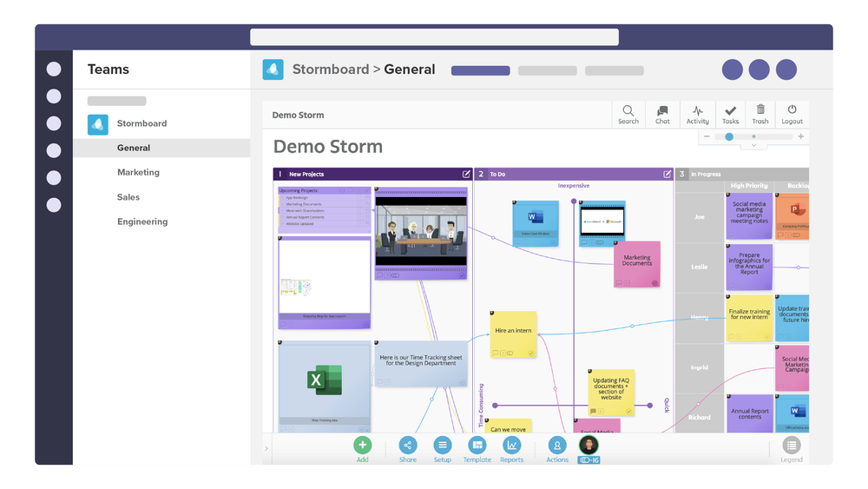Open the Chat panel
The image size is (868, 489).
662,115
